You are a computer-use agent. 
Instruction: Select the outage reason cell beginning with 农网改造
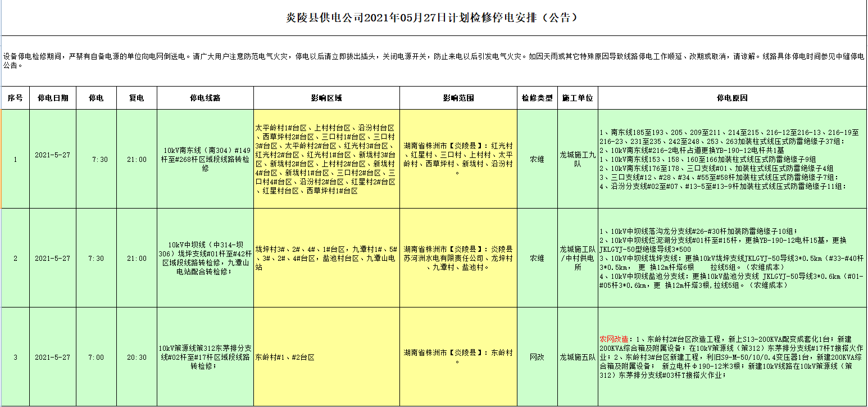[x=731, y=357]
